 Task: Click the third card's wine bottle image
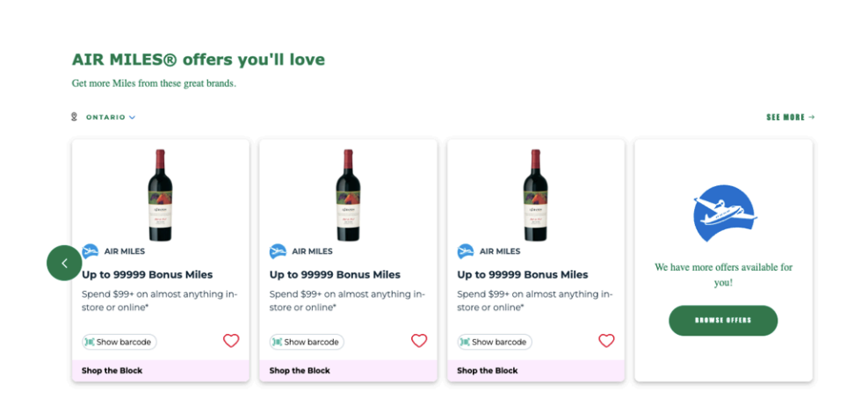point(535,195)
